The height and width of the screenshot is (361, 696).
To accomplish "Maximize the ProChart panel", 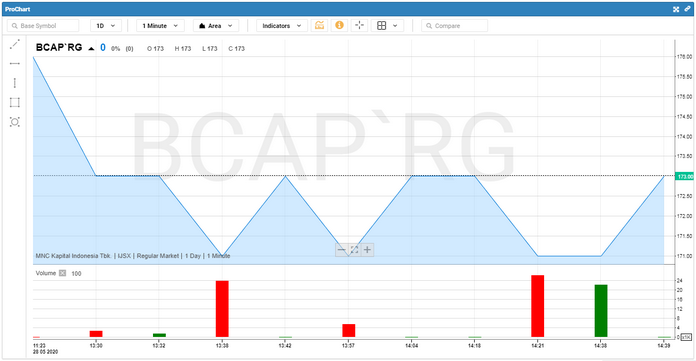I will pyautogui.click(x=676, y=9).
